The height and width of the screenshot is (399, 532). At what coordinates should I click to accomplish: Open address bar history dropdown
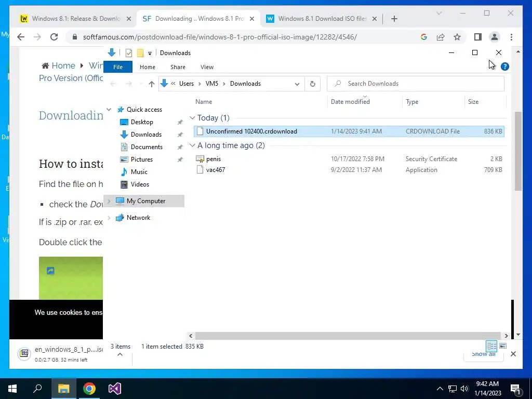297,84
